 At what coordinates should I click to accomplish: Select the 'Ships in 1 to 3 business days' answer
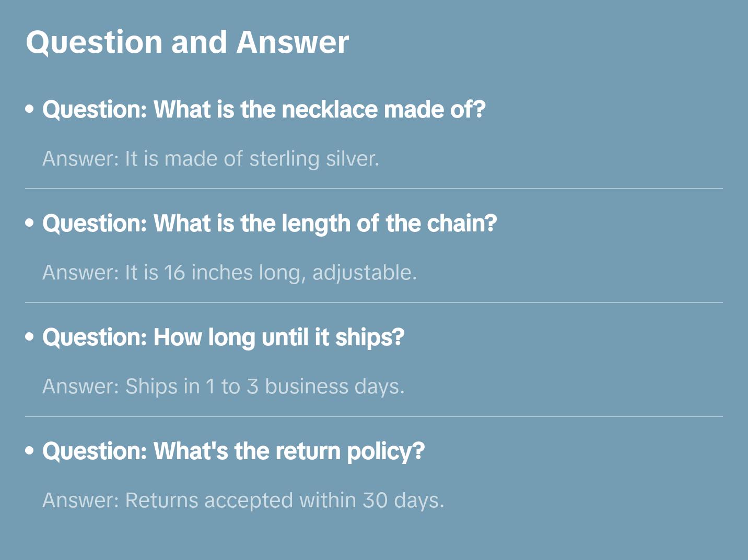tap(223, 387)
